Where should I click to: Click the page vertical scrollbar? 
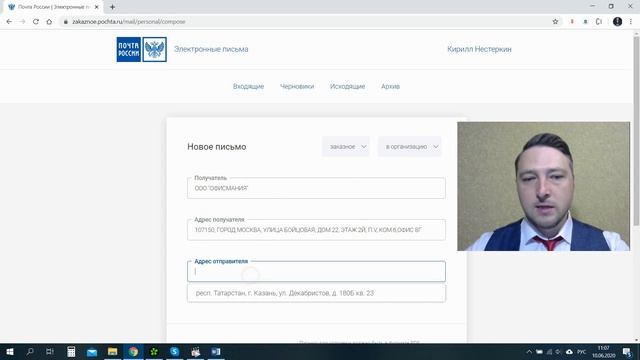[x=636, y=131]
